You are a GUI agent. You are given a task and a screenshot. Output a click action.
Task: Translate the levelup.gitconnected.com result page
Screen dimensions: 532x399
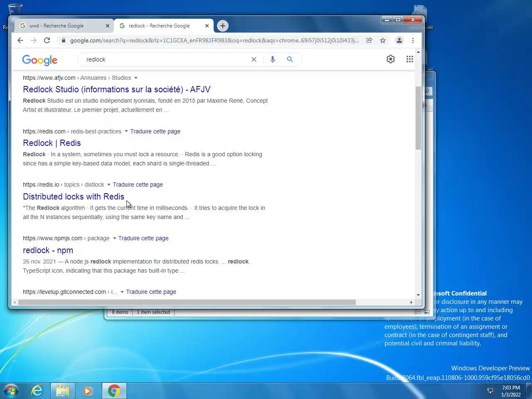(x=151, y=292)
